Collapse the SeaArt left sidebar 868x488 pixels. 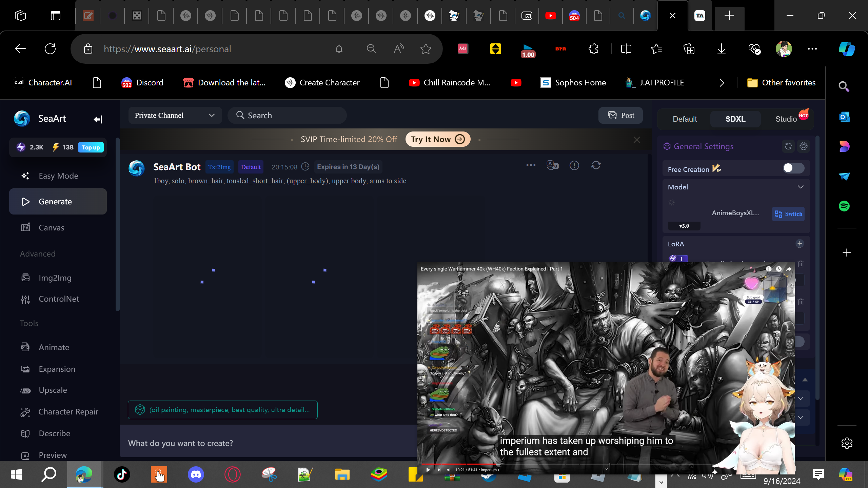98,119
